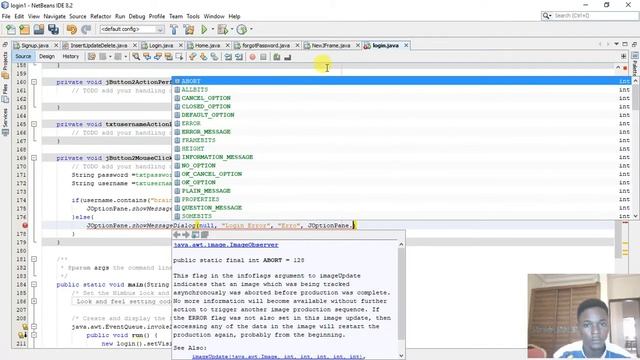Image resolution: width=640 pixels, height=360 pixels.
Task: Switch to the InsertUpdateDelete.java tab
Action: point(99,45)
